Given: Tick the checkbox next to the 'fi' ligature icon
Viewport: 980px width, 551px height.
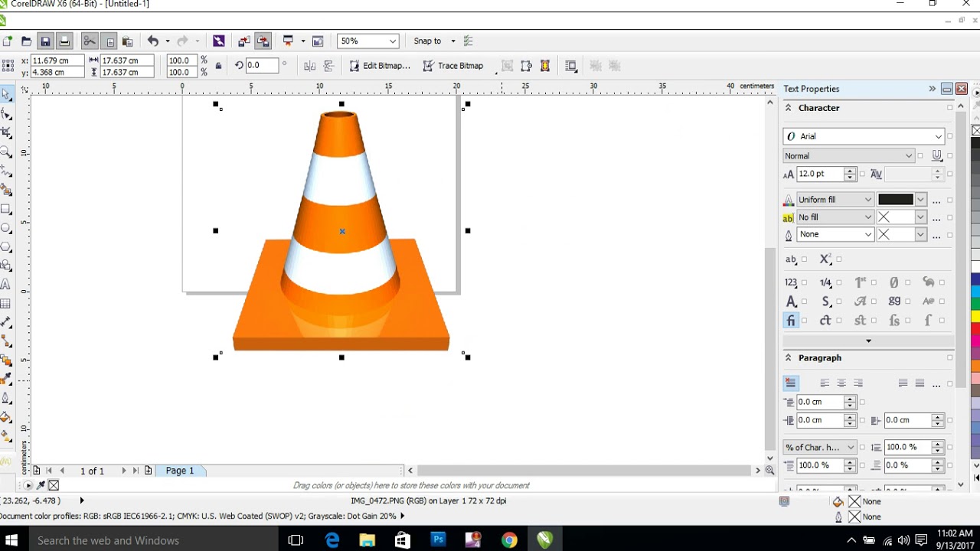Looking at the screenshot, I should tap(804, 321).
